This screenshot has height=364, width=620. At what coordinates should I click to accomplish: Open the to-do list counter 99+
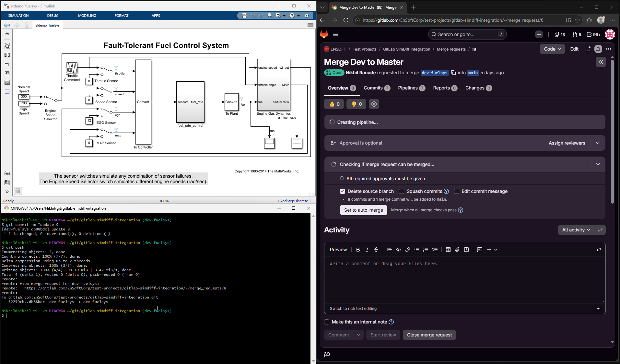(x=594, y=34)
